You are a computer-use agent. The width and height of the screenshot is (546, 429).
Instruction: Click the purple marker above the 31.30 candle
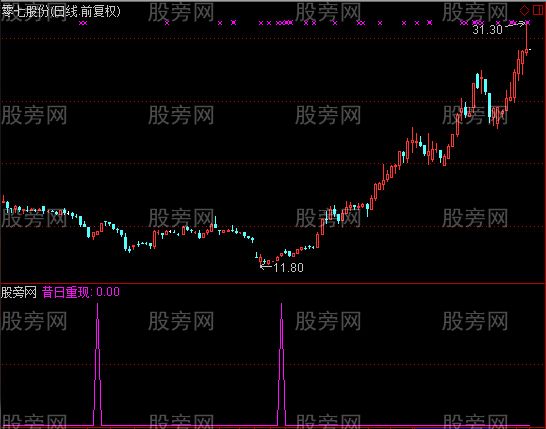tap(528, 23)
